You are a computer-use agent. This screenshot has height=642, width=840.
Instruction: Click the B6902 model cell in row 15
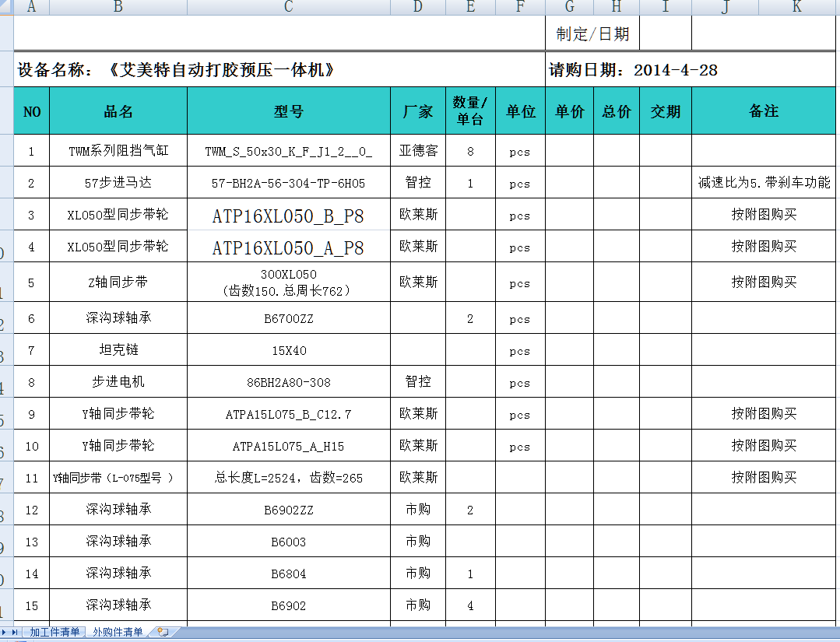click(289, 605)
